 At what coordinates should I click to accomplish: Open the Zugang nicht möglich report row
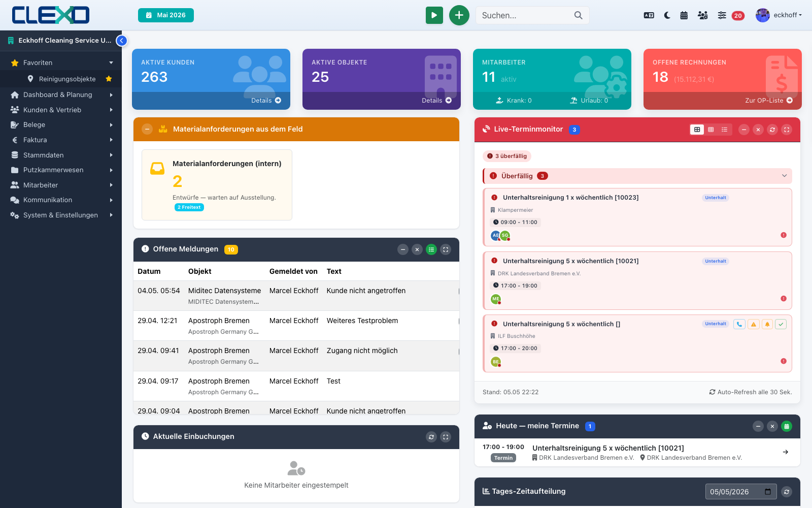[x=296, y=356]
